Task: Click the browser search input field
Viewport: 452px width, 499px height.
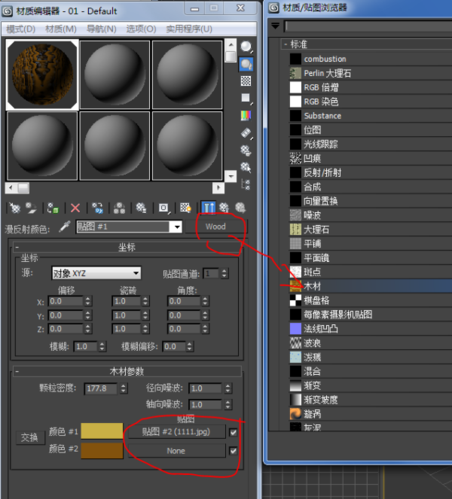Action: (x=368, y=26)
